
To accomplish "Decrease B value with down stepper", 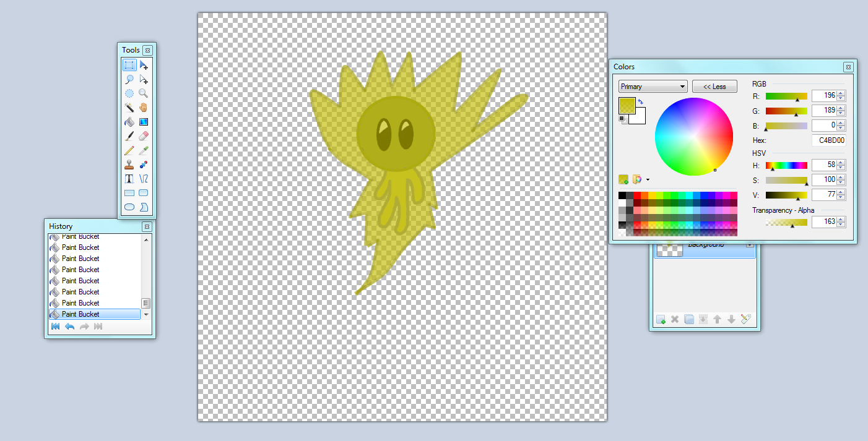I will [841, 129].
